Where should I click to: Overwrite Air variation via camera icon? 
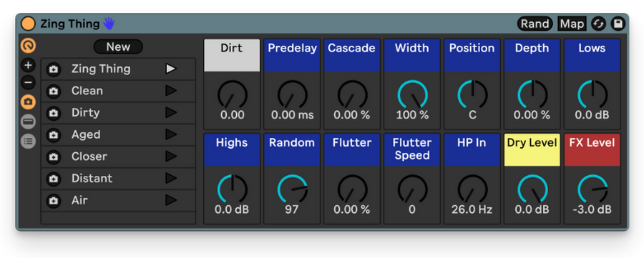click(x=54, y=201)
